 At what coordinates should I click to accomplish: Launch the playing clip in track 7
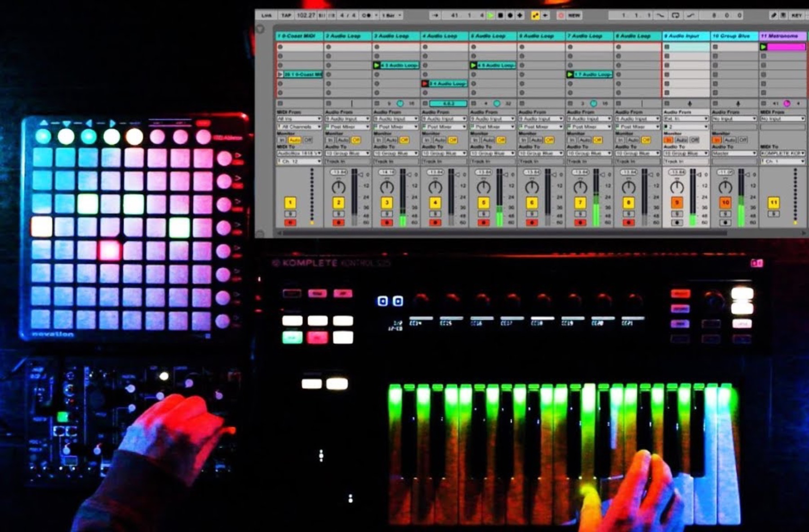point(570,74)
